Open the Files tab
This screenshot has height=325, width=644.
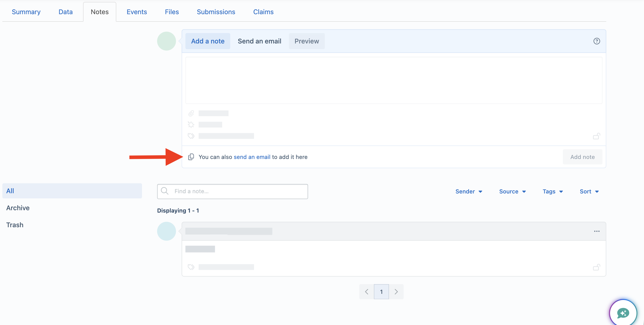[172, 12]
